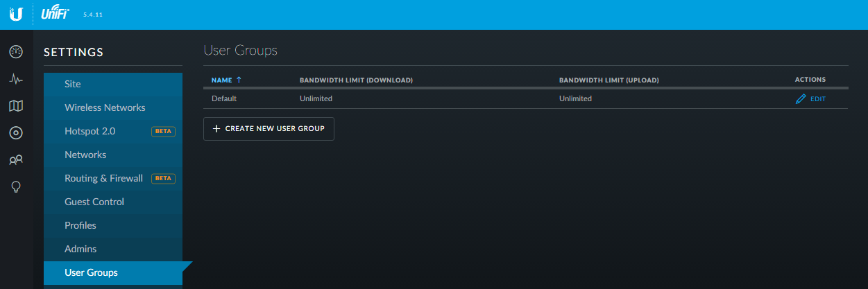868x289 pixels.
Task: Open the Site settings section
Action: (73, 84)
